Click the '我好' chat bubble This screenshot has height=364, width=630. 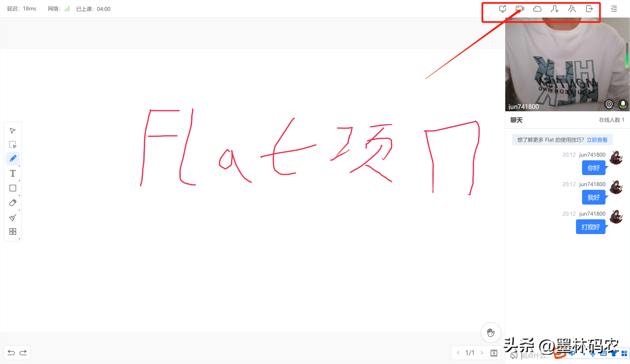(594, 197)
